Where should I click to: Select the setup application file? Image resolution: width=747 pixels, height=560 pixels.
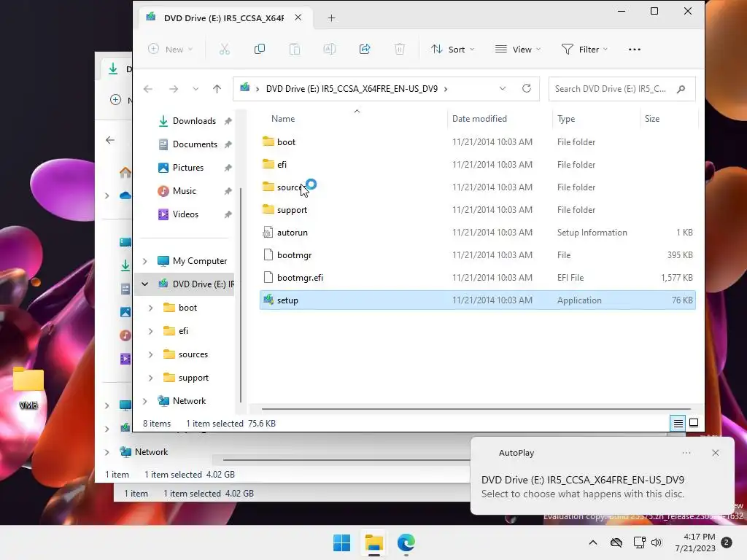pyautogui.click(x=477, y=300)
